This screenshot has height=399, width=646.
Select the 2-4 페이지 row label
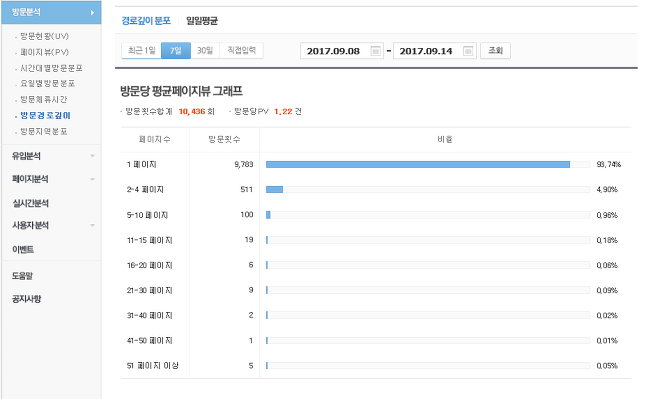(145, 190)
